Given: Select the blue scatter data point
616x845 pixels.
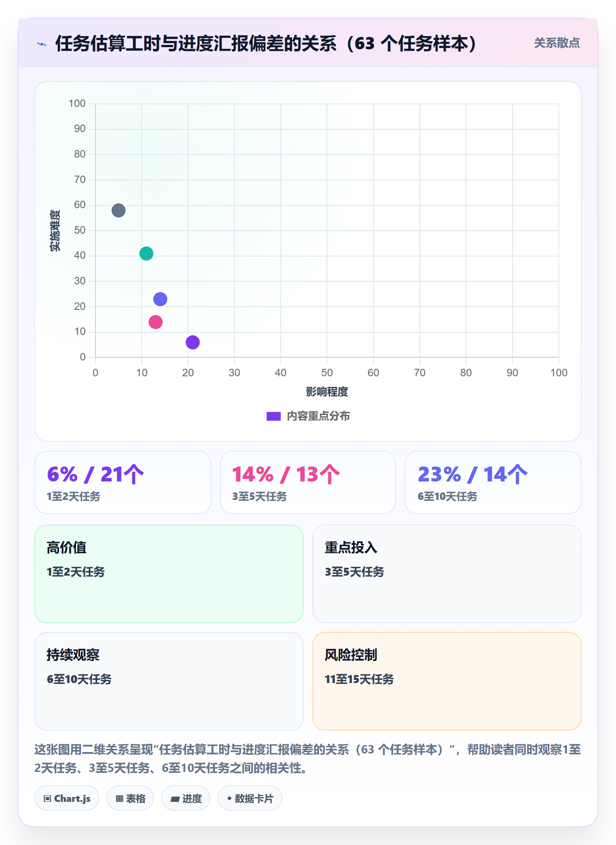Looking at the screenshot, I should coord(160,299).
